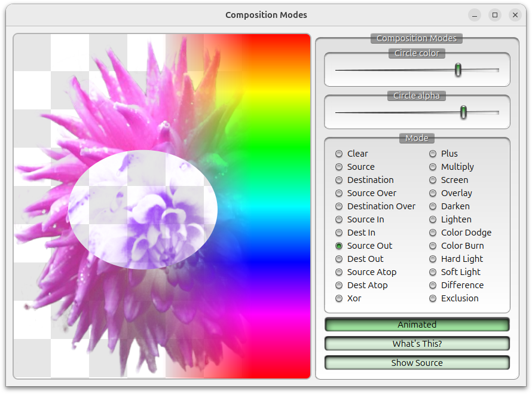Select the Clear composition mode

point(339,154)
